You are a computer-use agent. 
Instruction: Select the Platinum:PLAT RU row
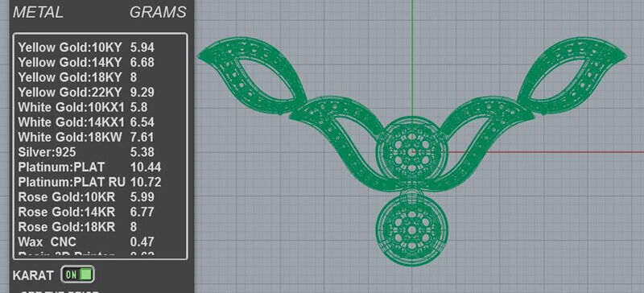point(101,182)
